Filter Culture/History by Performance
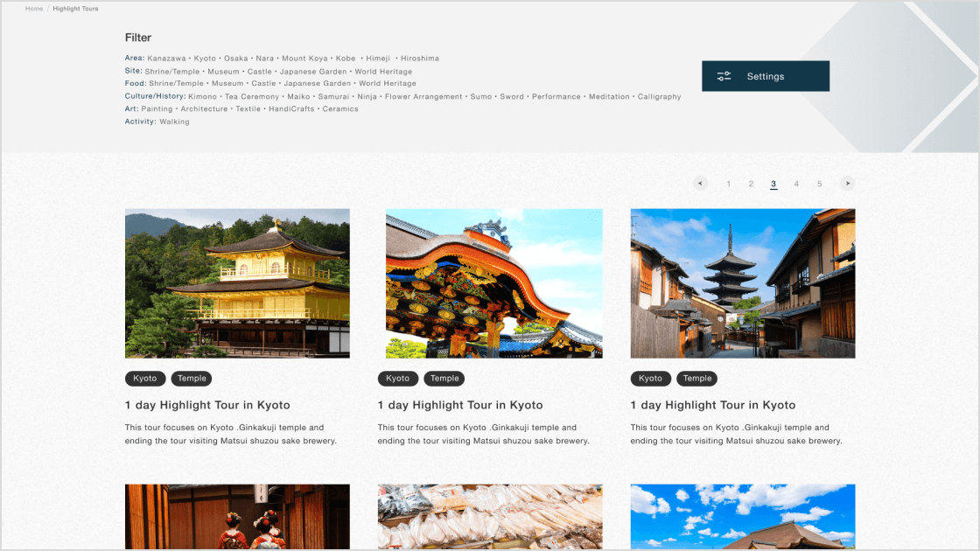980x551 pixels. (x=556, y=96)
